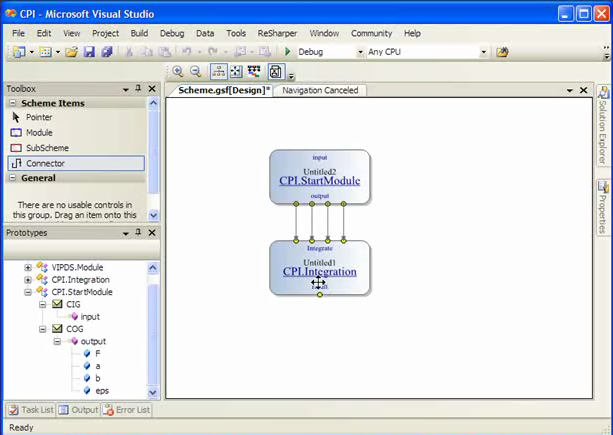This screenshot has width=613, height=435.
Task: Collapse the General group in Toolbox
Action: click(13, 178)
